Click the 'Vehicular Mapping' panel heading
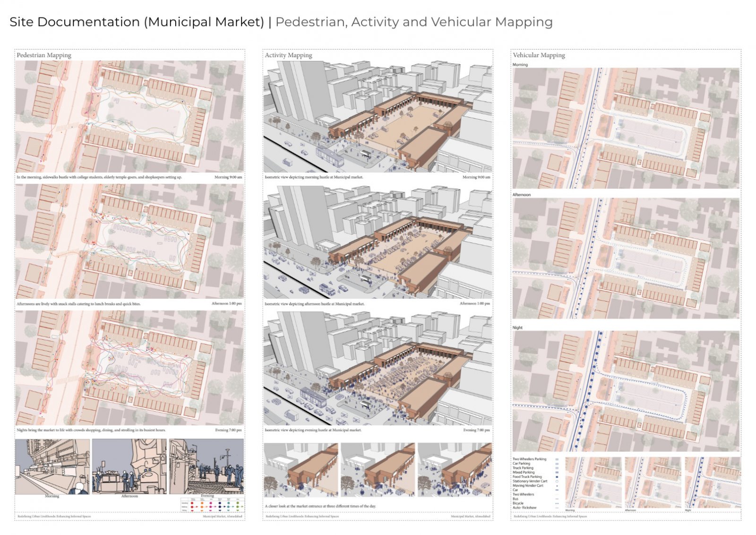The image size is (756, 535). pyautogui.click(x=539, y=55)
